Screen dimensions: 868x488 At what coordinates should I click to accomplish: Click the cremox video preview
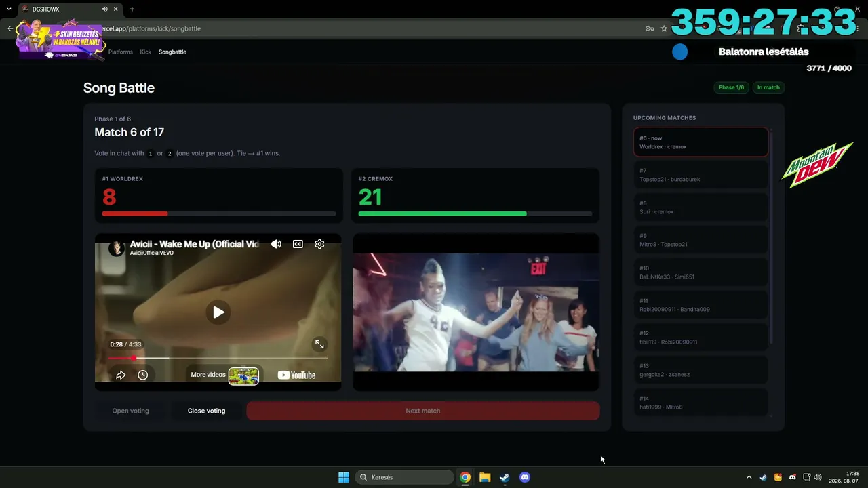tap(476, 312)
